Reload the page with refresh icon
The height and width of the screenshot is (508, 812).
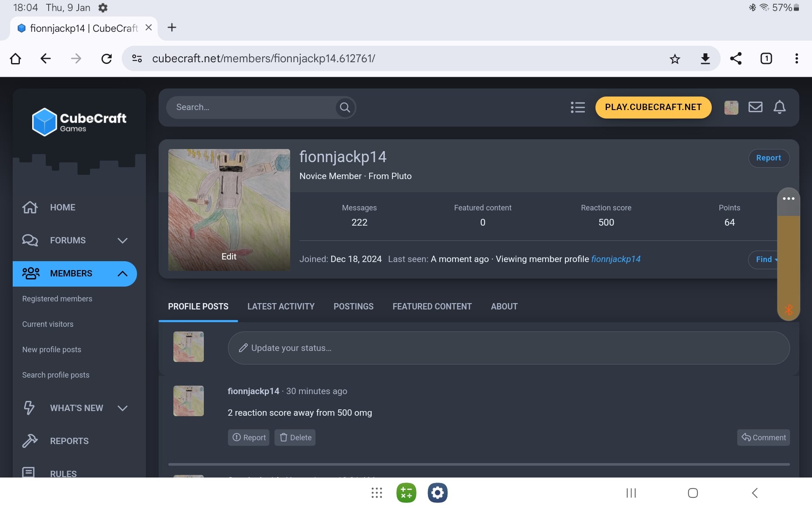click(107, 58)
